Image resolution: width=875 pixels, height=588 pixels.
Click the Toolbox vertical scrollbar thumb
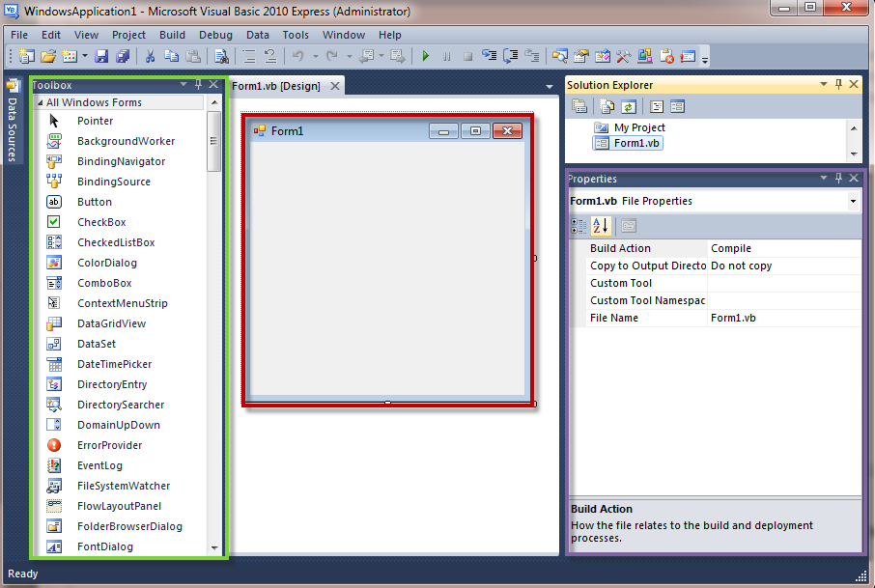pos(213,141)
